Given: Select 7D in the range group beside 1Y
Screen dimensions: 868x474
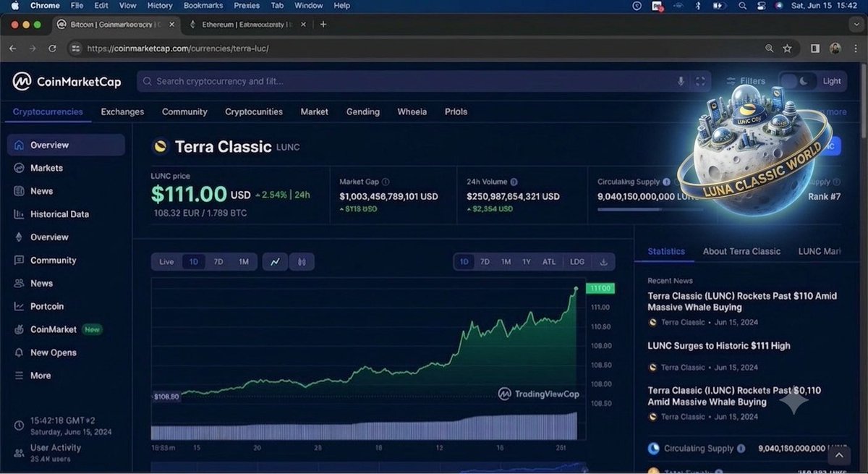Looking at the screenshot, I should 485,261.
